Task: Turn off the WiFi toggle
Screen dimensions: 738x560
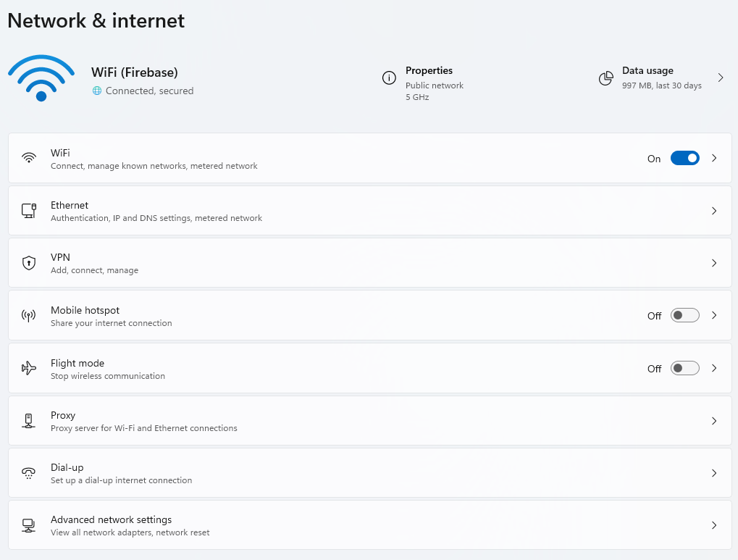Action: pos(684,158)
